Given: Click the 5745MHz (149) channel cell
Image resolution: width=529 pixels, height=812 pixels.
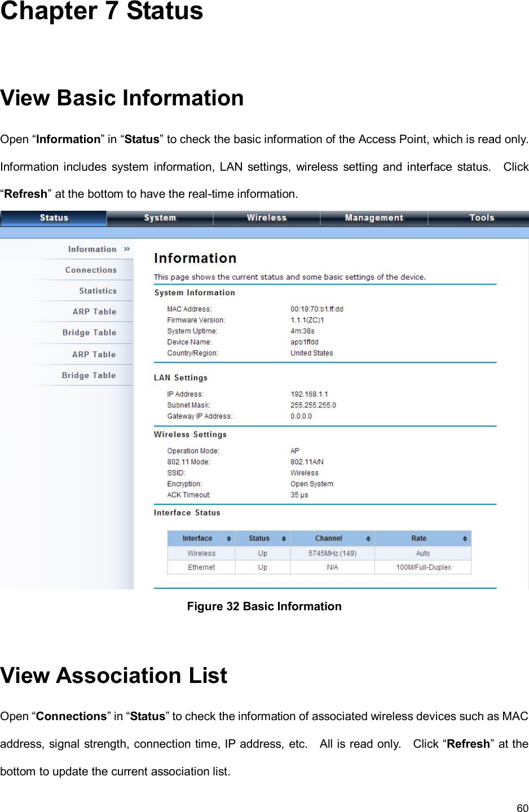Looking at the screenshot, I should [x=332, y=553].
